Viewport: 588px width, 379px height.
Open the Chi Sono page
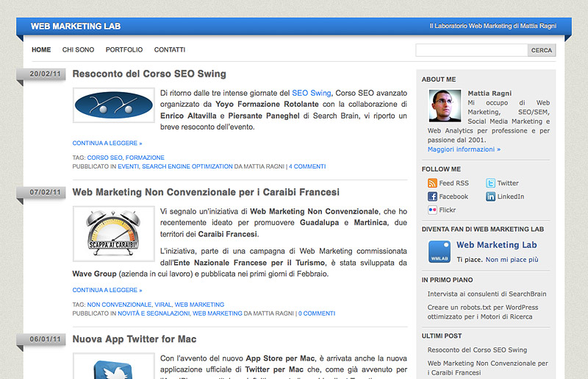(x=78, y=49)
